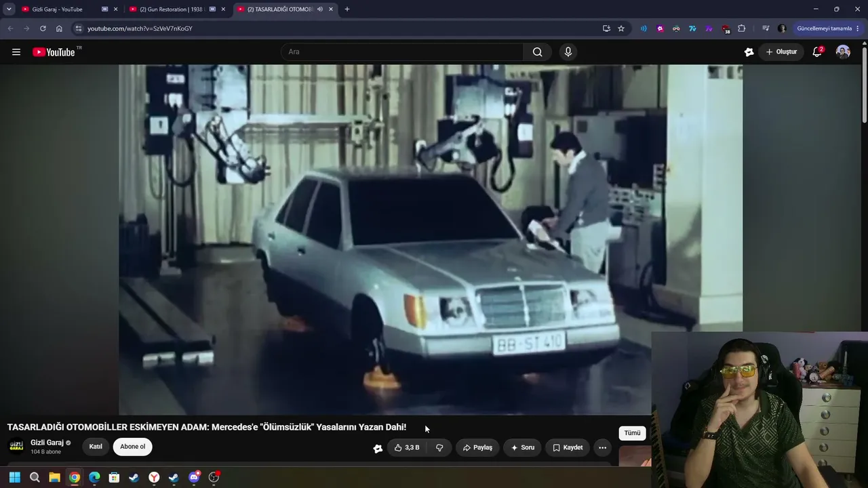Close the Gun Restoration tab
The height and width of the screenshot is (488, 868).
223,9
